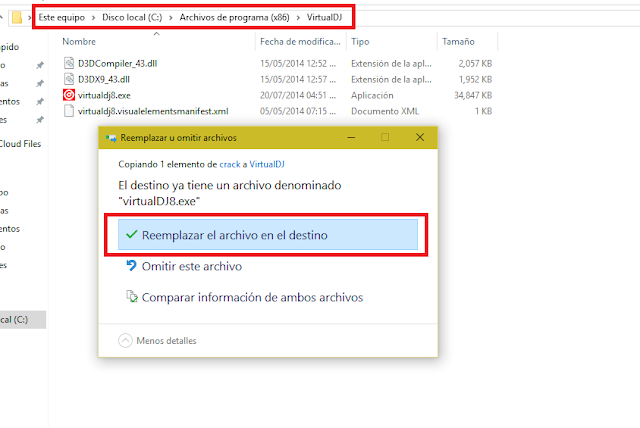The height and width of the screenshot is (428, 640).
Task: Expand chevron after Archivos de programa (x86)
Action: click(x=298, y=18)
